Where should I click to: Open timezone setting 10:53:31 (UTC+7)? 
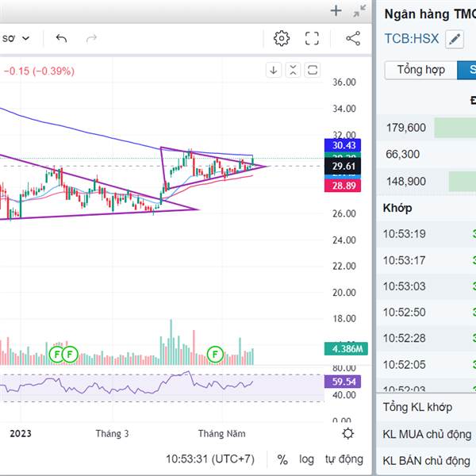point(210,459)
